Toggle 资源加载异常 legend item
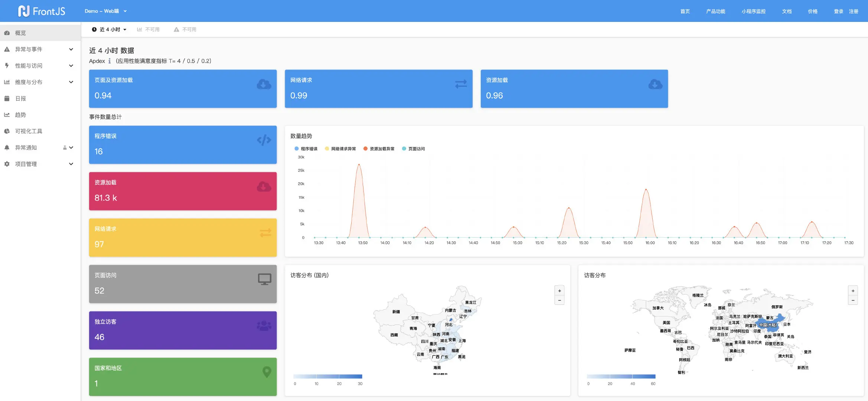The width and height of the screenshot is (868, 401). (379, 149)
